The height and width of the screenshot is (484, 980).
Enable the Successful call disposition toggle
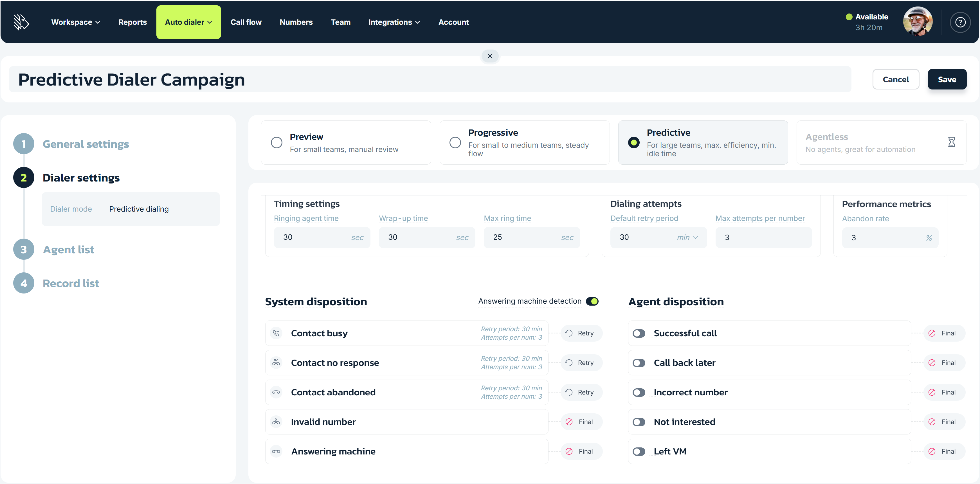[639, 333]
